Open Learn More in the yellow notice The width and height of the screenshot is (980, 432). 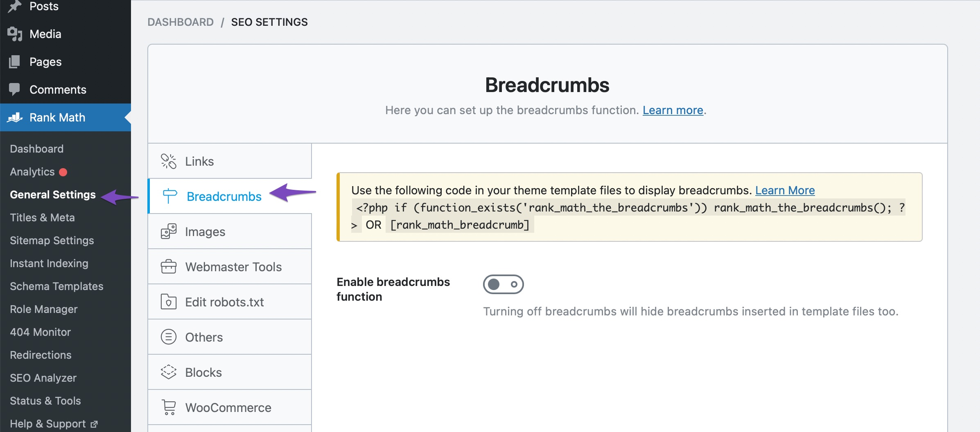tap(784, 190)
